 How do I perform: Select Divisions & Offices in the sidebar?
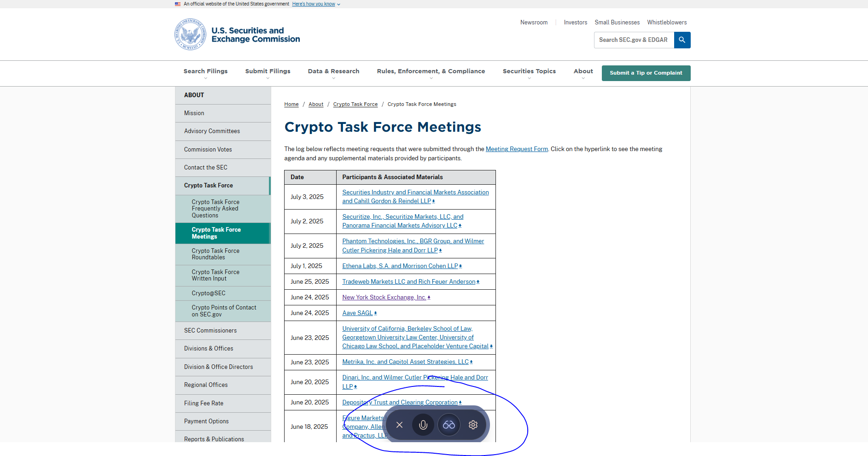pos(223,349)
